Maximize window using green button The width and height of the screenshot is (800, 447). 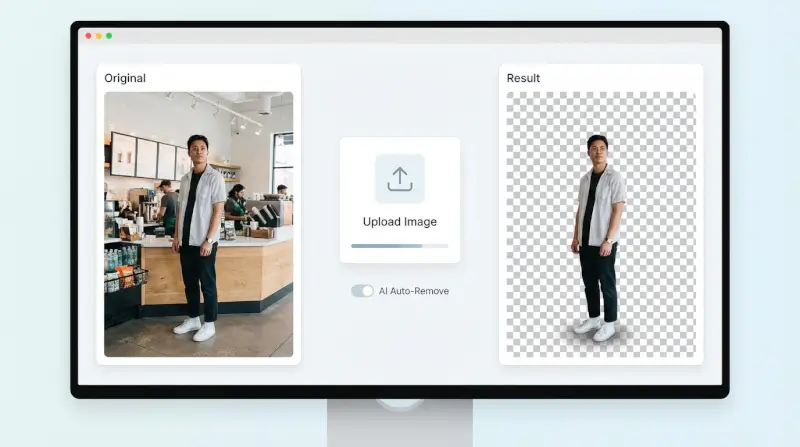tap(109, 36)
